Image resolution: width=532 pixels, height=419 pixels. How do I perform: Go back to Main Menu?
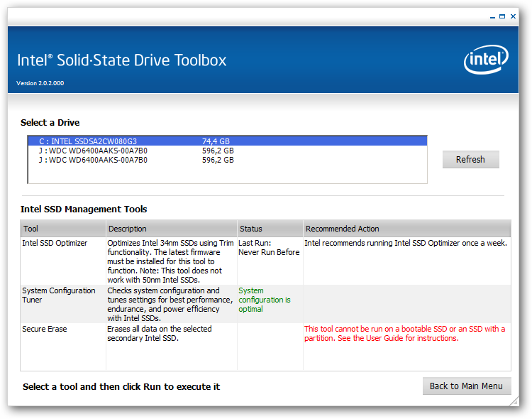[467, 386]
